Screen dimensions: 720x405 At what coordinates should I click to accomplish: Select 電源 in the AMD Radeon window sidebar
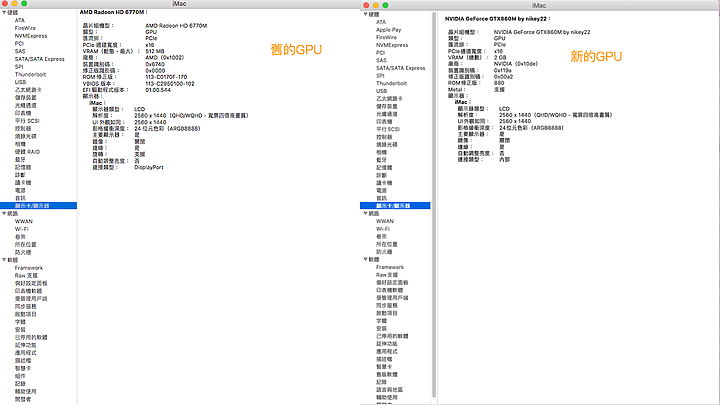[20, 190]
